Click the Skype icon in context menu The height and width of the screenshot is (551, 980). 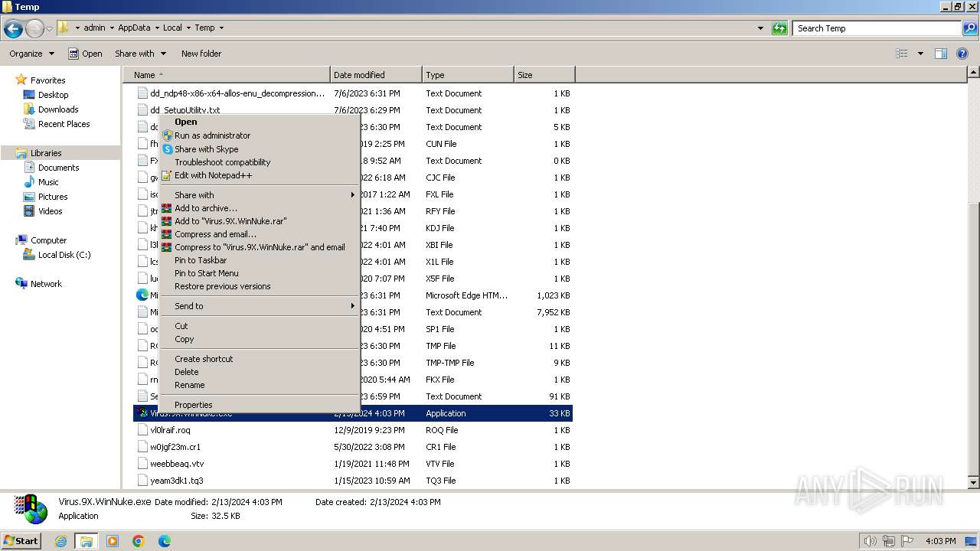[x=167, y=149]
